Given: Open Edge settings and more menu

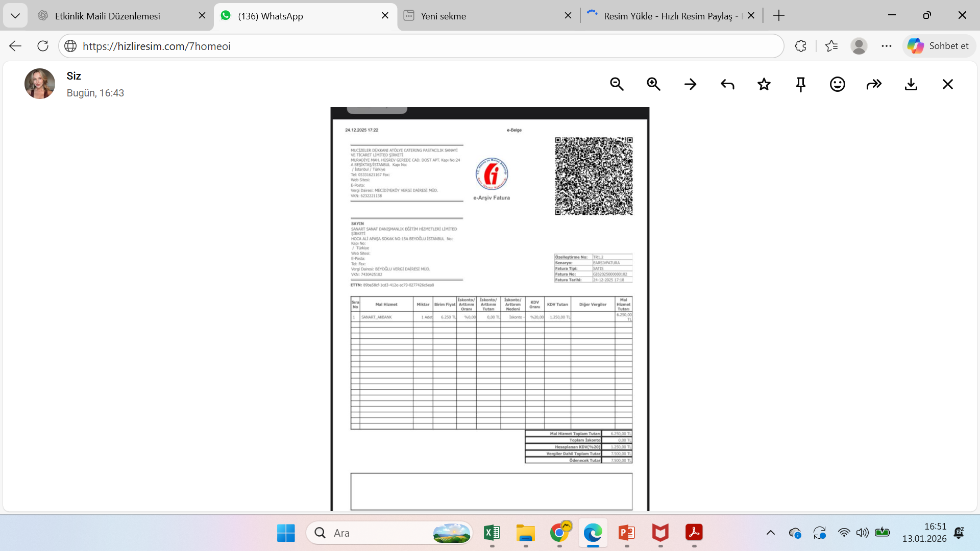Looking at the screenshot, I should [x=887, y=46].
